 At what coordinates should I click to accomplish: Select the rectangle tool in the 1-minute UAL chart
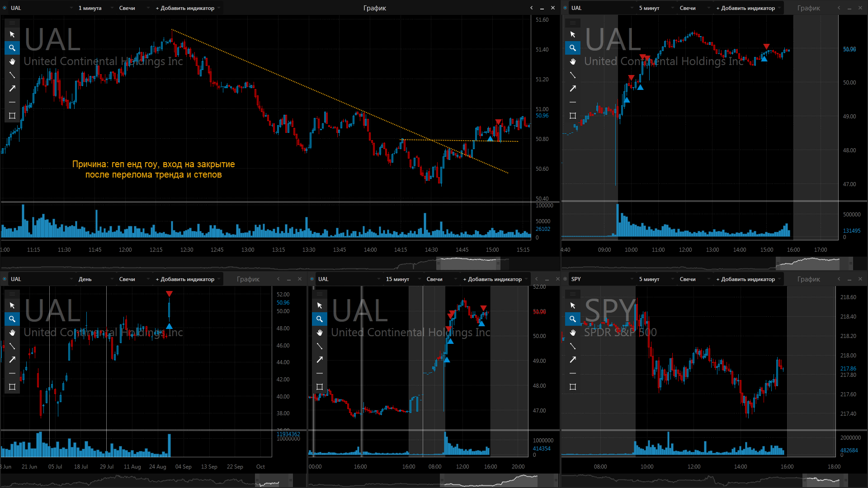point(12,116)
